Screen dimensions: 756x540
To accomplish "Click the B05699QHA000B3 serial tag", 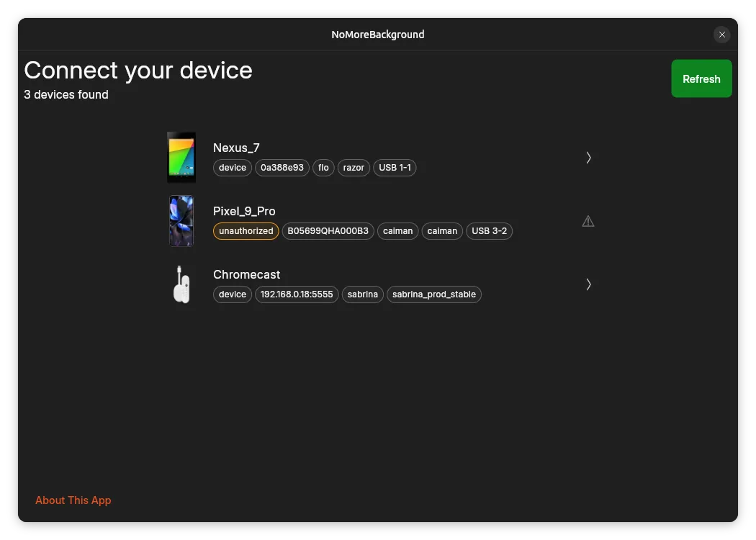I will point(328,231).
